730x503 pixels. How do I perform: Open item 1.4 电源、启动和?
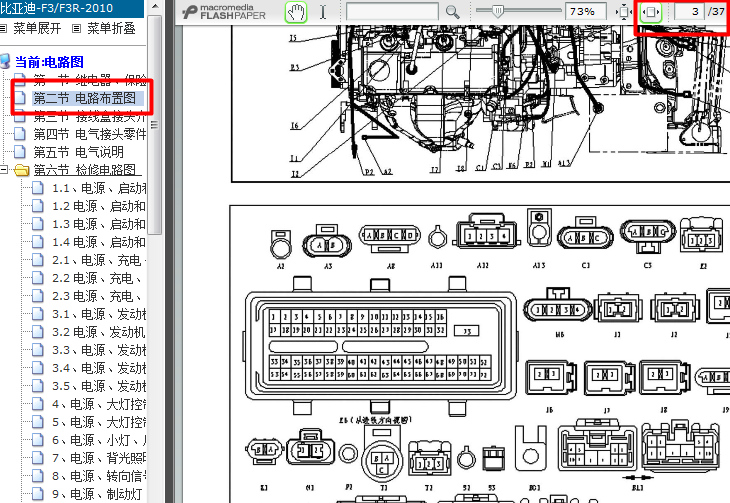click(99, 242)
